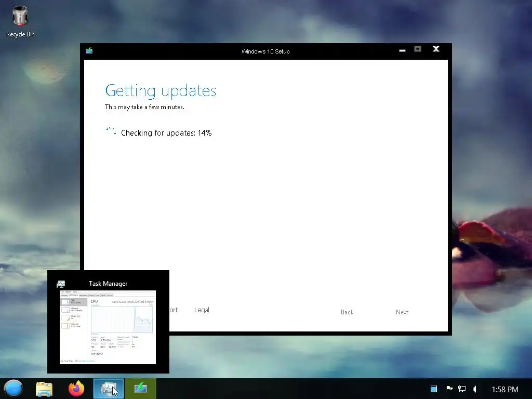Click the Windows 10 Setup title bar icon
Screen dimensions: 532x399
tap(89, 51)
